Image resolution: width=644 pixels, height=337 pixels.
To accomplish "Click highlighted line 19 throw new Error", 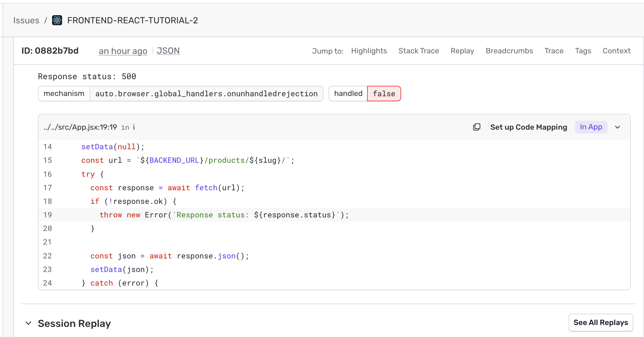I will (x=334, y=215).
